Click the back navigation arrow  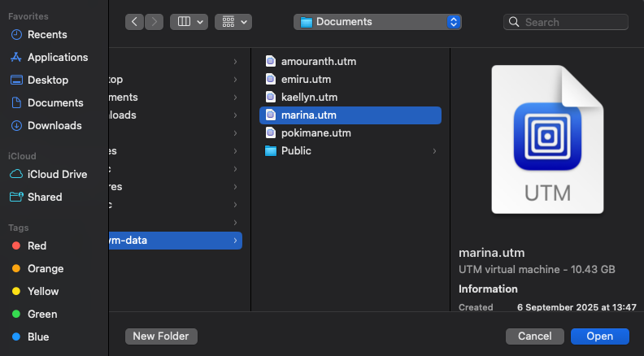[x=135, y=22]
